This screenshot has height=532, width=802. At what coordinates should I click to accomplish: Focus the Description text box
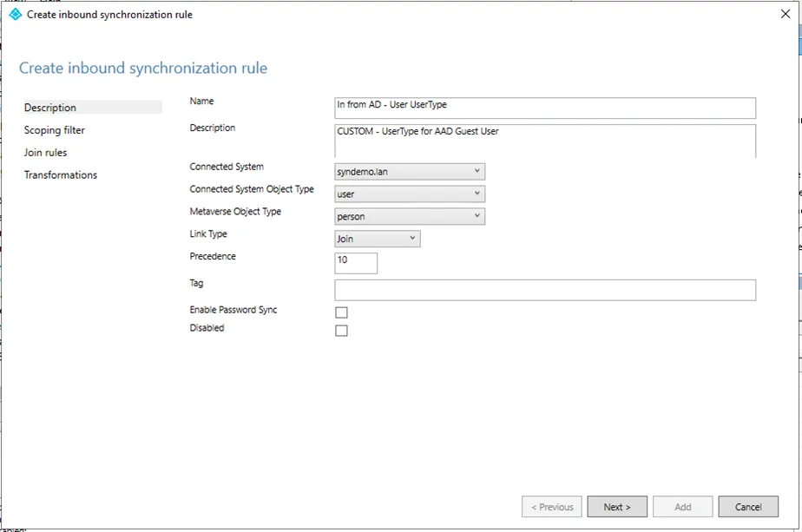tap(544, 141)
